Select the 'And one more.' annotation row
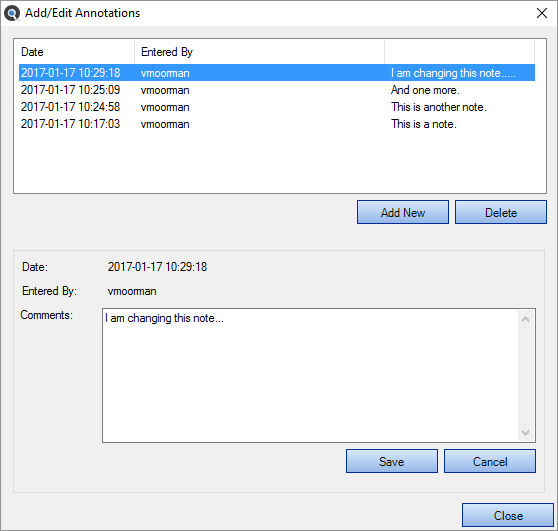Viewport: 558px width, 531px height. point(277,90)
